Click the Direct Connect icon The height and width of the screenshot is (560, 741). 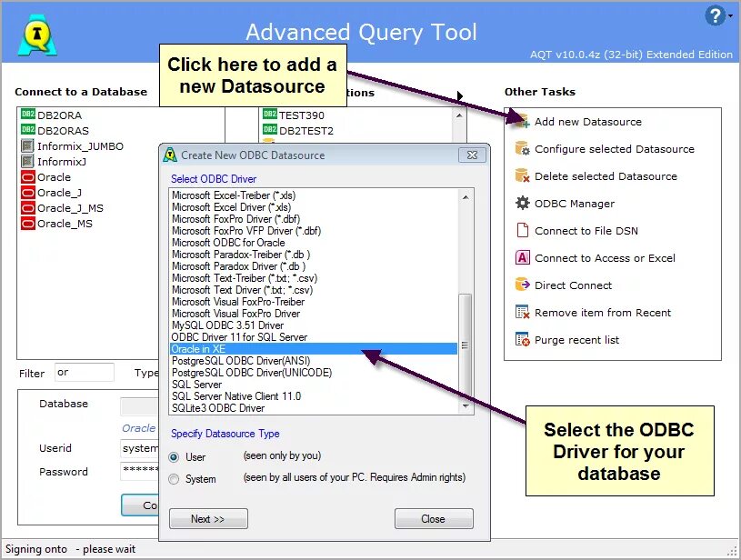click(x=522, y=285)
